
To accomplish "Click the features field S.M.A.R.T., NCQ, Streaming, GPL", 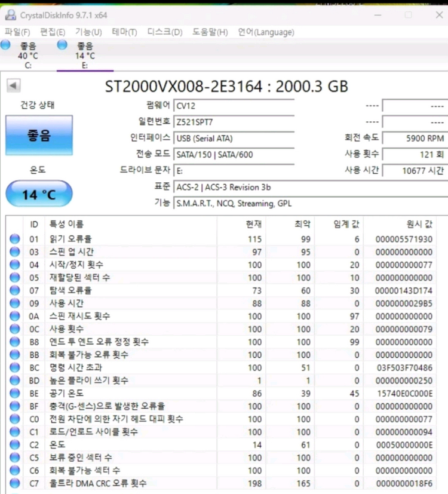I will 311,204.
